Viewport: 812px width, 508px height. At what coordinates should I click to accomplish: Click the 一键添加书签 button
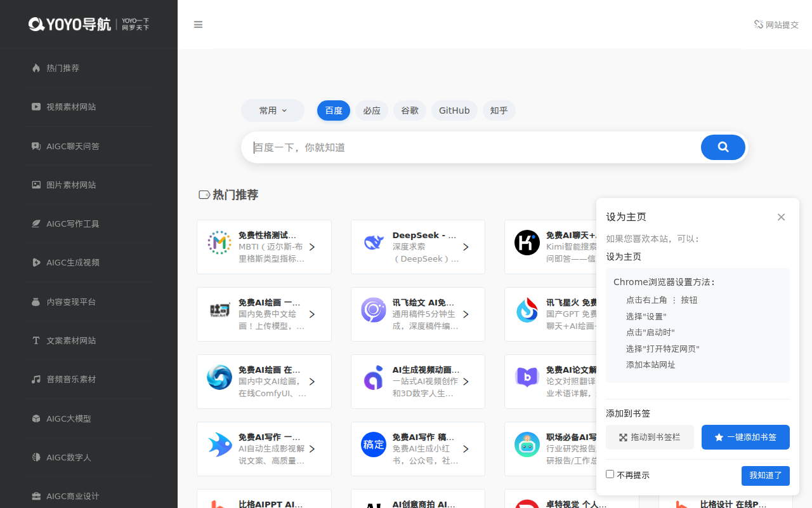coord(745,437)
